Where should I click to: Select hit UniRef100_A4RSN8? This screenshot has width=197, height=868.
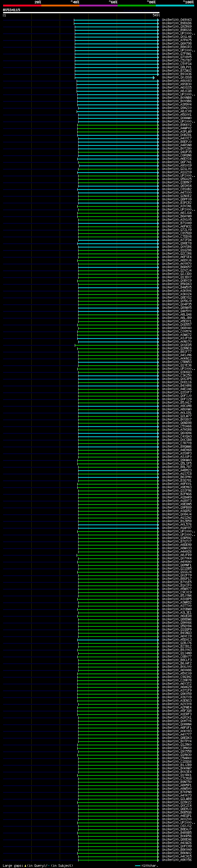click(176, 145)
